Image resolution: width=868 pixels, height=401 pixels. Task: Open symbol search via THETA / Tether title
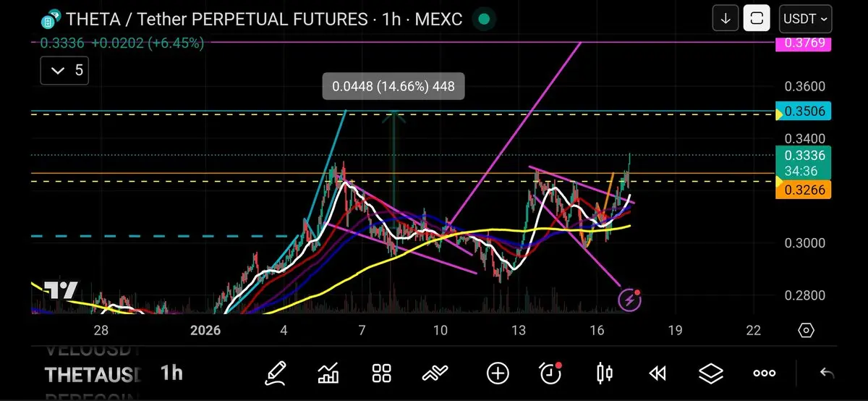(x=264, y=19)
